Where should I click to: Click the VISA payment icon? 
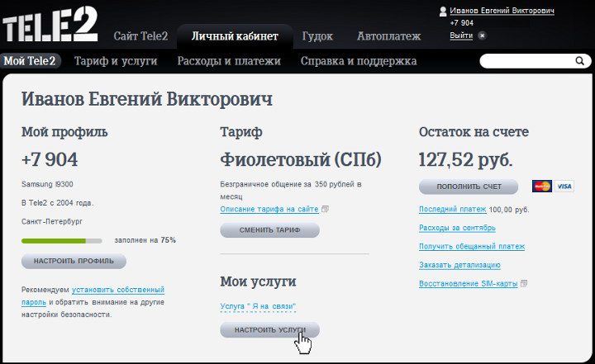coord(564,187)
